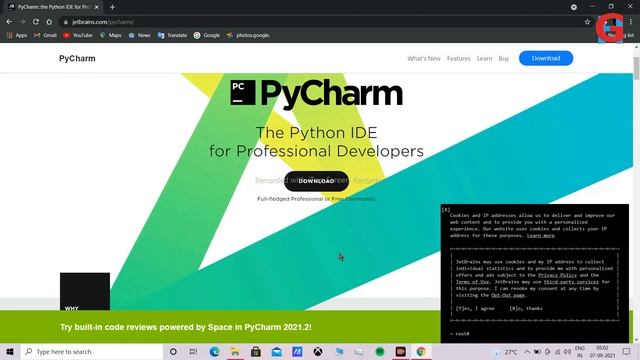The image size is (640, 360).
Task: Open the Features menu item
Action: tap(458, 58)
